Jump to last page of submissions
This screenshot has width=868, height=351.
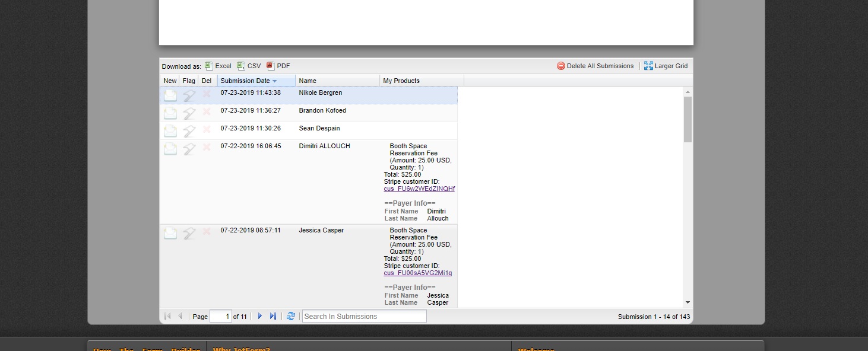tap(273, 316)
